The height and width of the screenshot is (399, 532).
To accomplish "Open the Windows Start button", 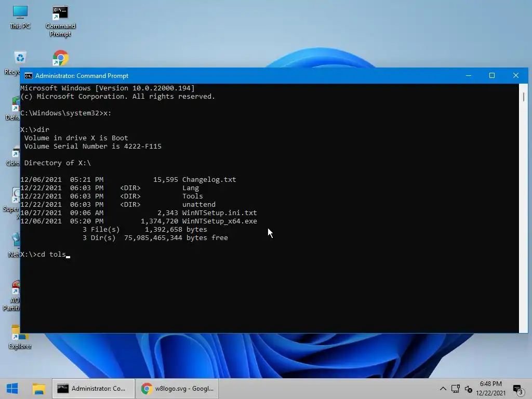I will (x=12, y=389).
